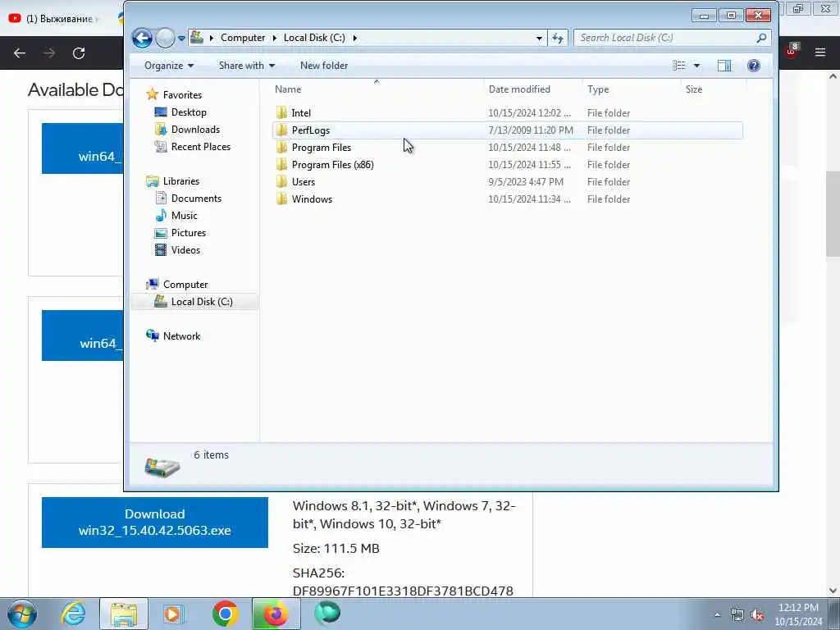Click Computer in the address breadcrumb
840x630 pixels.
click(243, 38)
